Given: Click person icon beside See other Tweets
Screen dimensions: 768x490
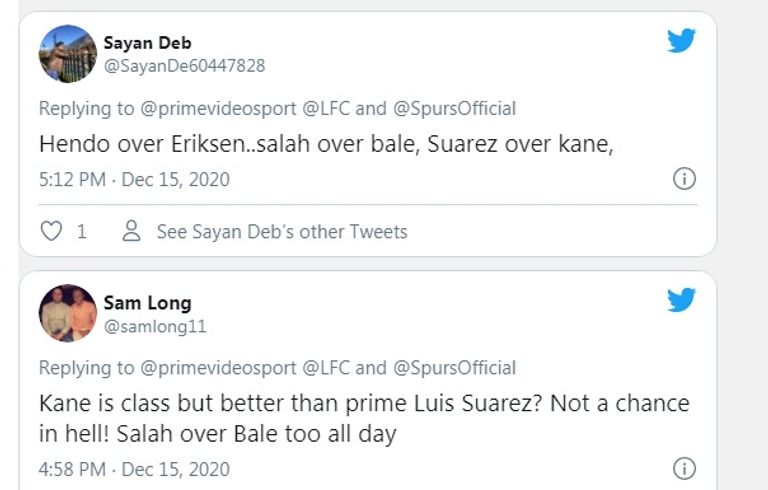Looking at the screenshot, I should pos(131,232).
